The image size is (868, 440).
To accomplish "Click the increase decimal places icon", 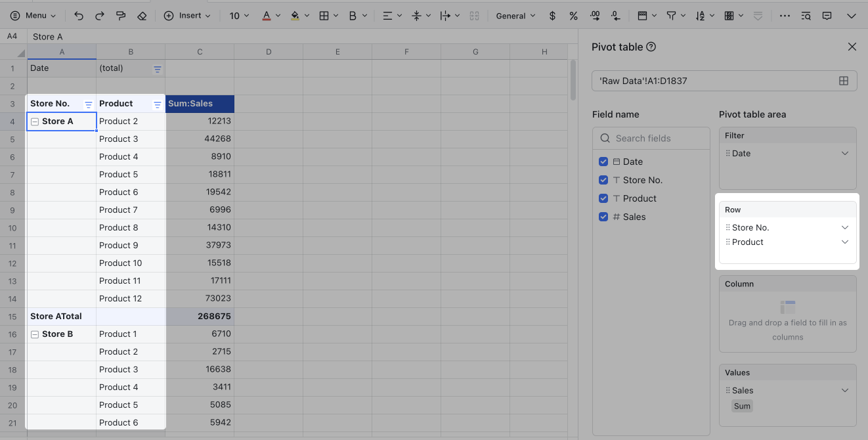I will 595,15.
